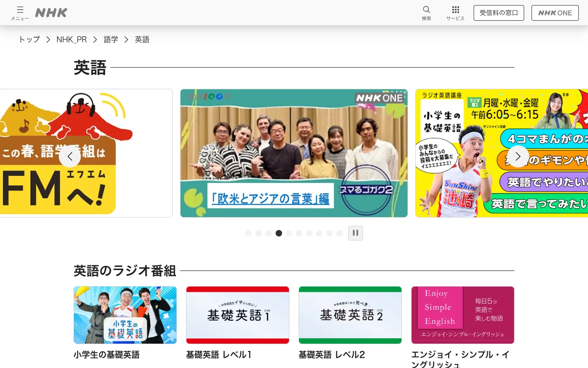
Task: Show previous carousel slide with left arrow
Action: (70, 156)
